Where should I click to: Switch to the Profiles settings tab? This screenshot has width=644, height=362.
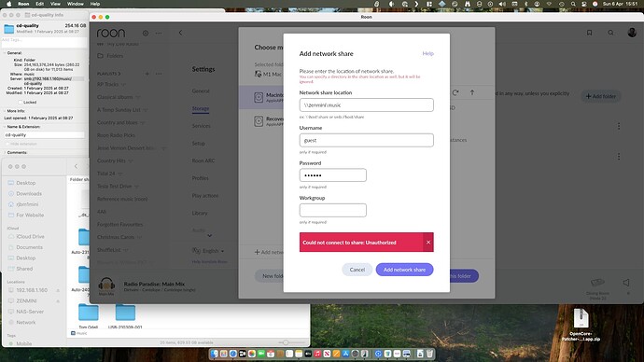click(200, 178)
